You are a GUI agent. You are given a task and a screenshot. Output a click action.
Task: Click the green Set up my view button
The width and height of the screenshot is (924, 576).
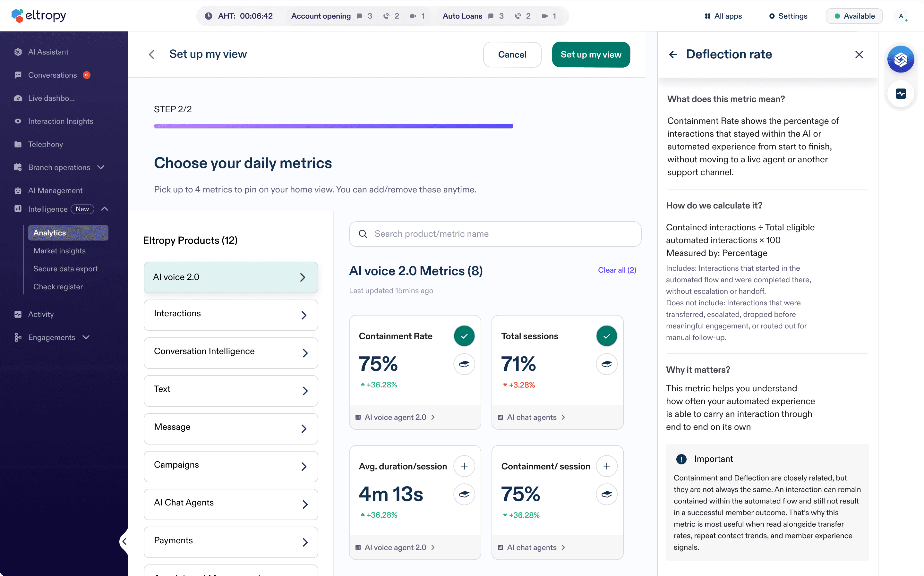coord(591,55)
